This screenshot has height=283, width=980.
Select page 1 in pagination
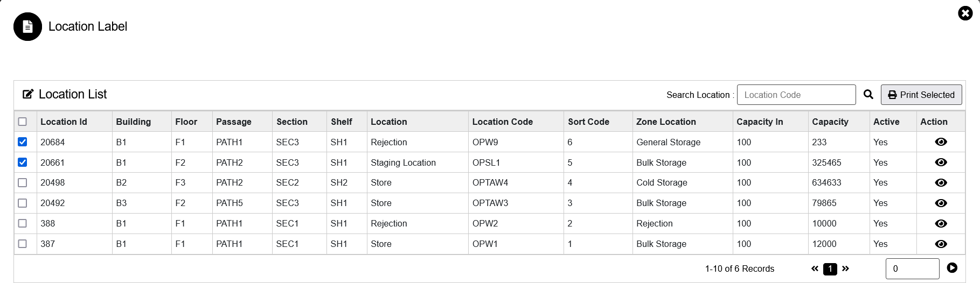click(830, 269)
